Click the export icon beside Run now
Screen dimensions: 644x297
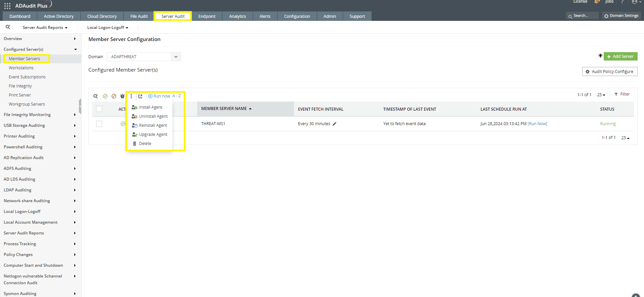[x=140, y=96]
